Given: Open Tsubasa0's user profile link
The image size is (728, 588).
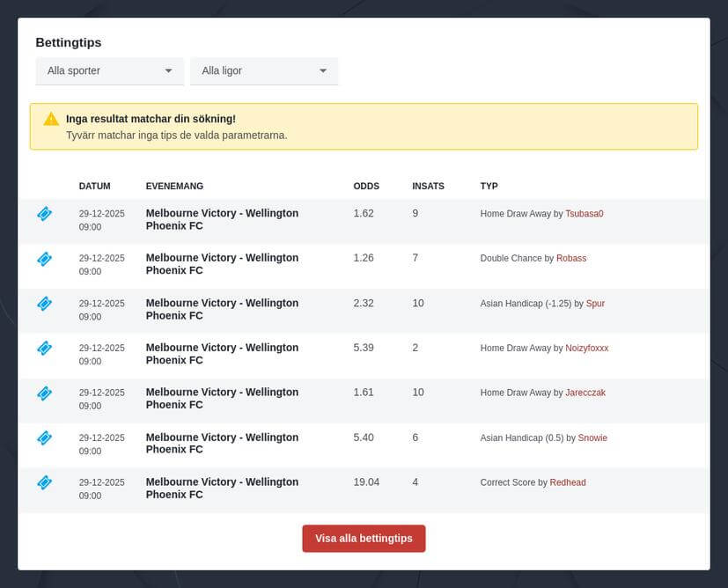Looking at the screenshot, I should click(584, 214).
